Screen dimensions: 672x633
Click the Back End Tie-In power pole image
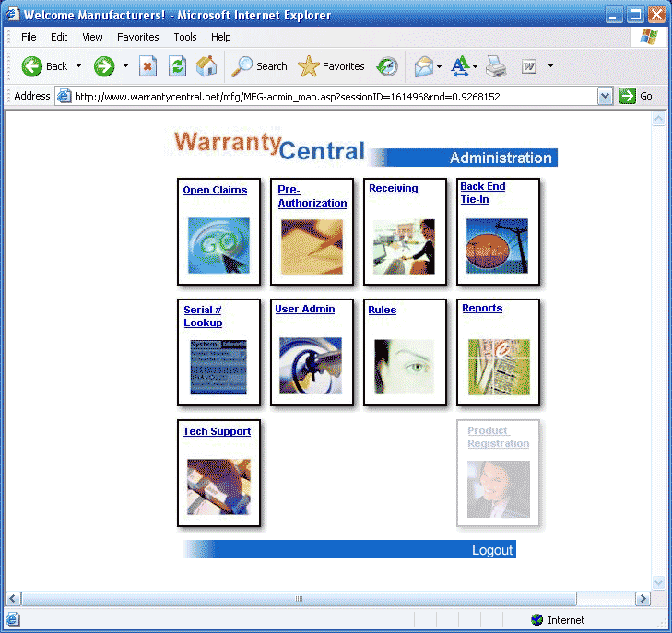497,246
